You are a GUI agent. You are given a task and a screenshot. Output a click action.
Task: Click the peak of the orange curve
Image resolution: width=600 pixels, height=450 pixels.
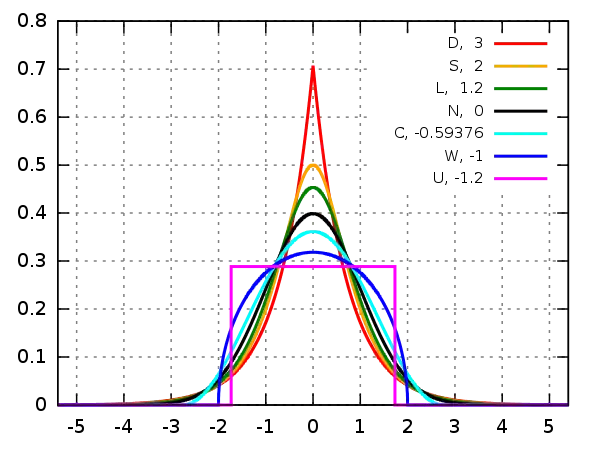point(314,164)
